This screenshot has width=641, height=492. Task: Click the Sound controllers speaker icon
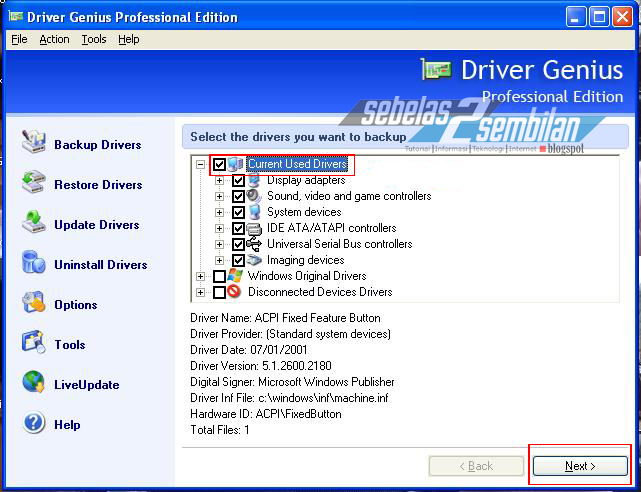tap(254, 196)
